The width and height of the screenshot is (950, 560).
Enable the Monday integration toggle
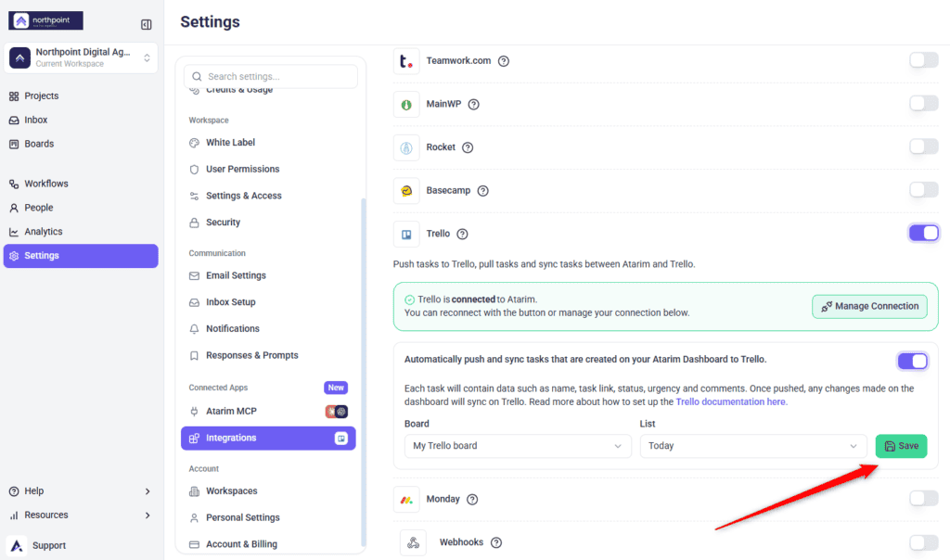coord(924,498)
